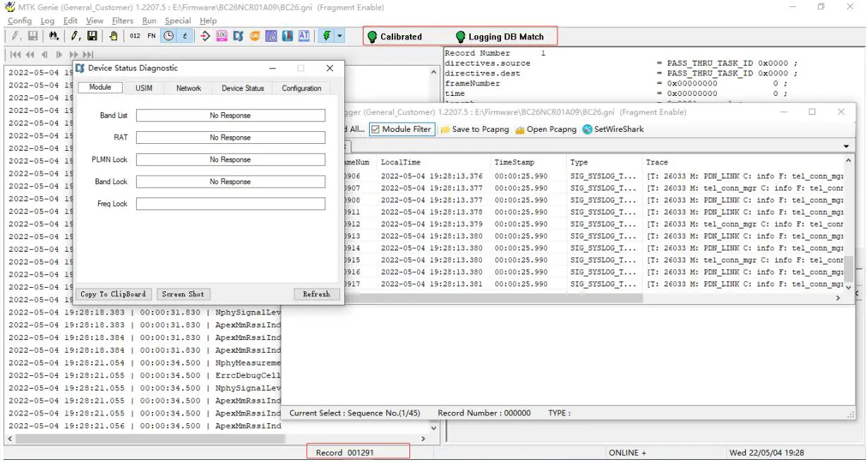Click the Copy To ClipBoard button
Screen dimensions: 868x462
113,294
